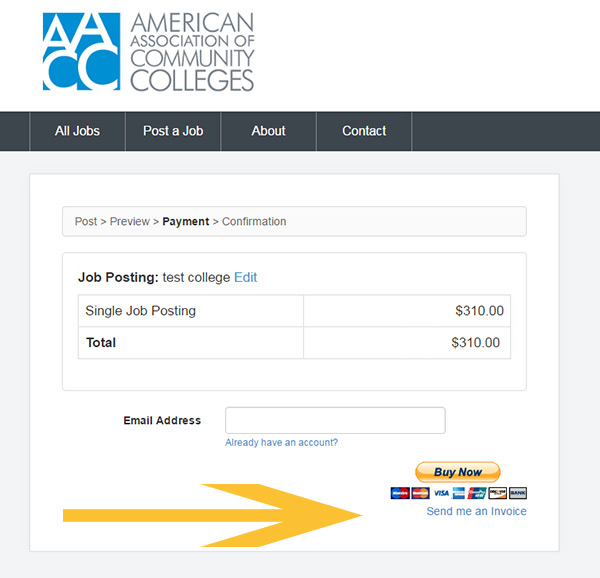This screenshot has width=600, height=578.
Task: Click the UnionPay card icon
Action: click(x=477, y=493)
